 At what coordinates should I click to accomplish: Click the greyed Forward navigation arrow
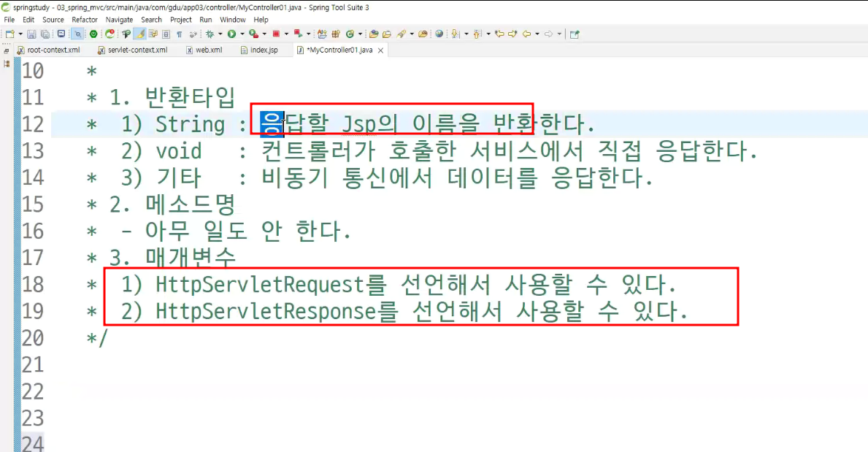pos(548,34)
